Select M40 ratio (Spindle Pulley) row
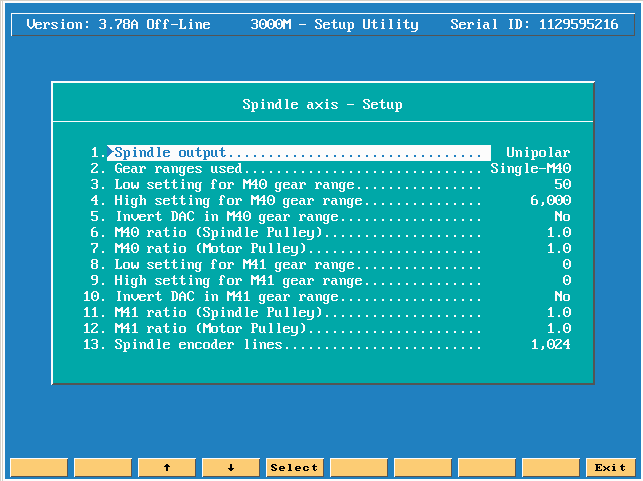 coord(327,233)
